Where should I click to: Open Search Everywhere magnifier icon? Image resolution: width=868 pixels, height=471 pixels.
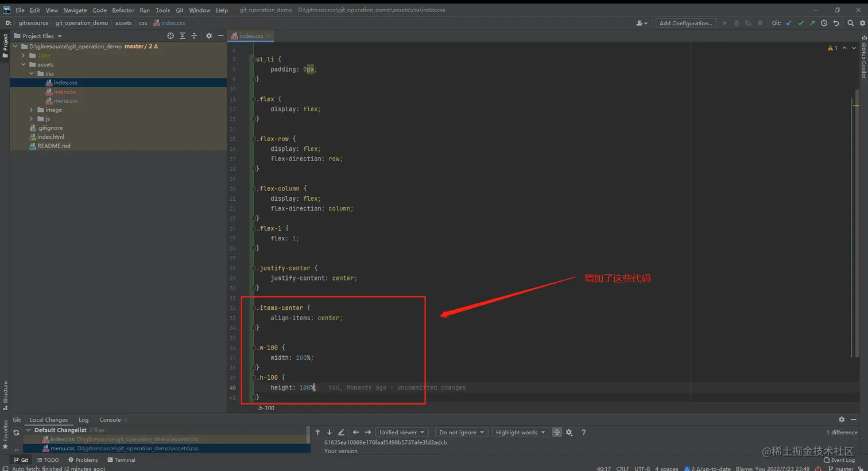(850, 23)
